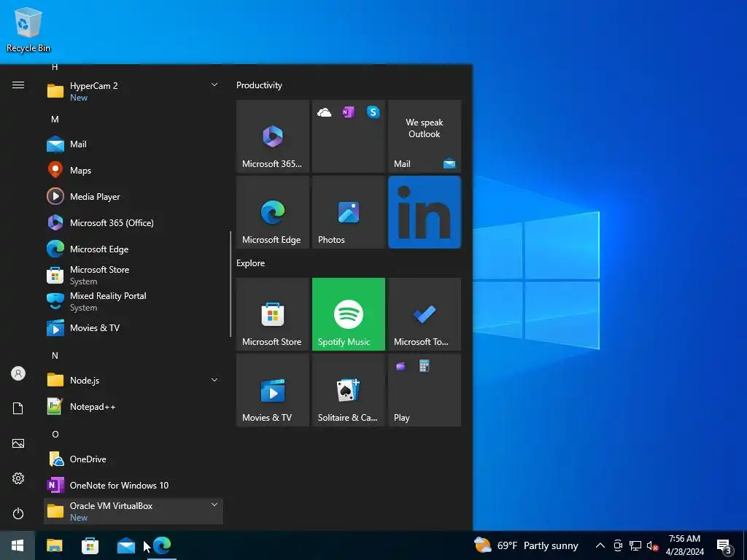
Task: Open the network status tray icon
Action: pyautogui.click(x=635, y=545)
